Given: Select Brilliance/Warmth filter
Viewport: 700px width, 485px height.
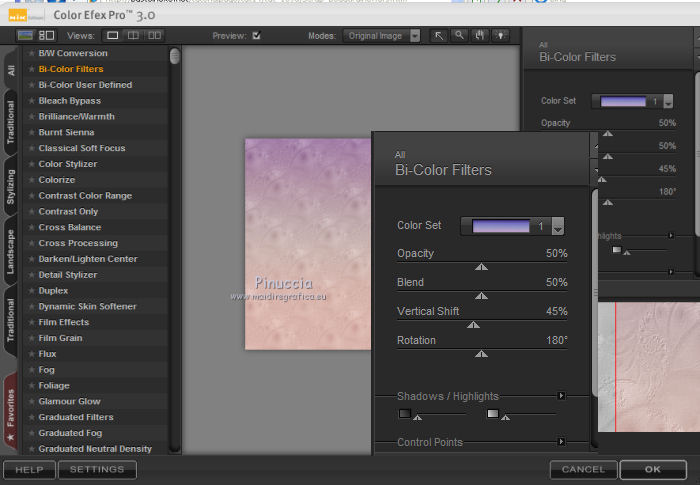Looking at the screenshot, I should point(76,117).
